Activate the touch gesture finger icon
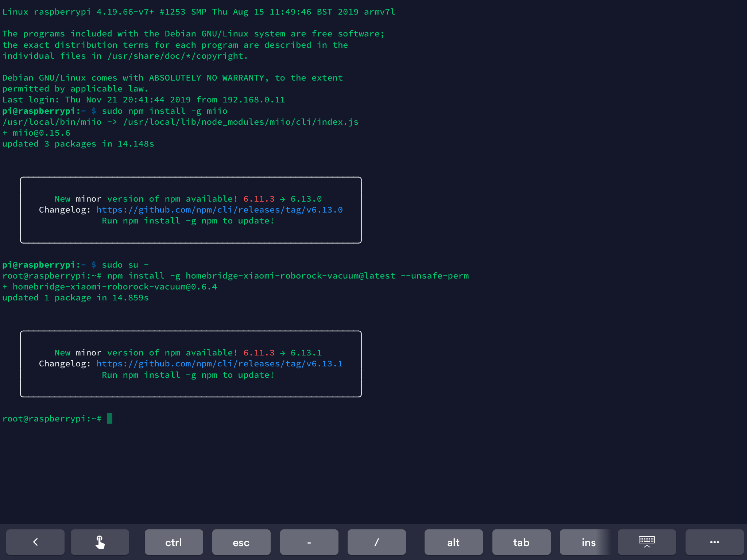Screen dimensions: 747x560 pos(100,542)
